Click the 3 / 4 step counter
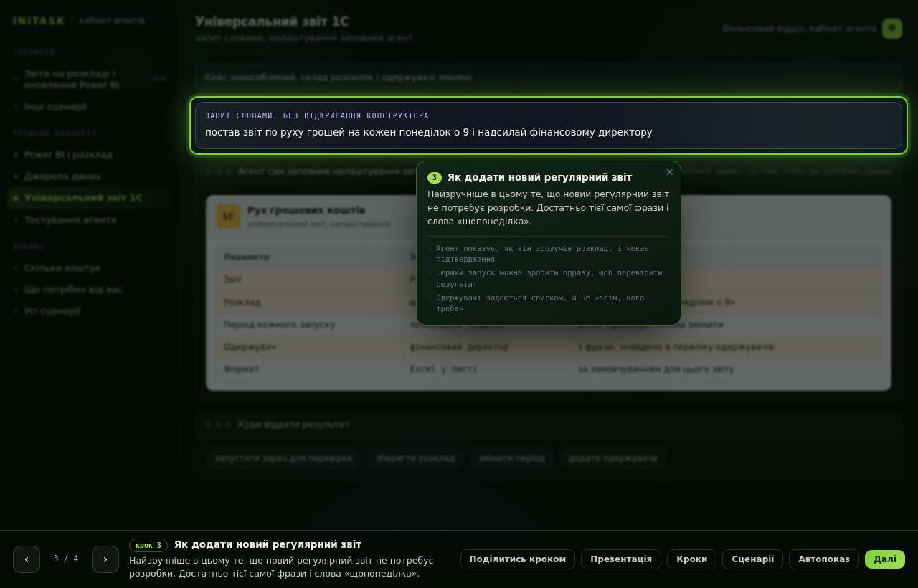The image size is (918, 588). (x=66, y=559)
